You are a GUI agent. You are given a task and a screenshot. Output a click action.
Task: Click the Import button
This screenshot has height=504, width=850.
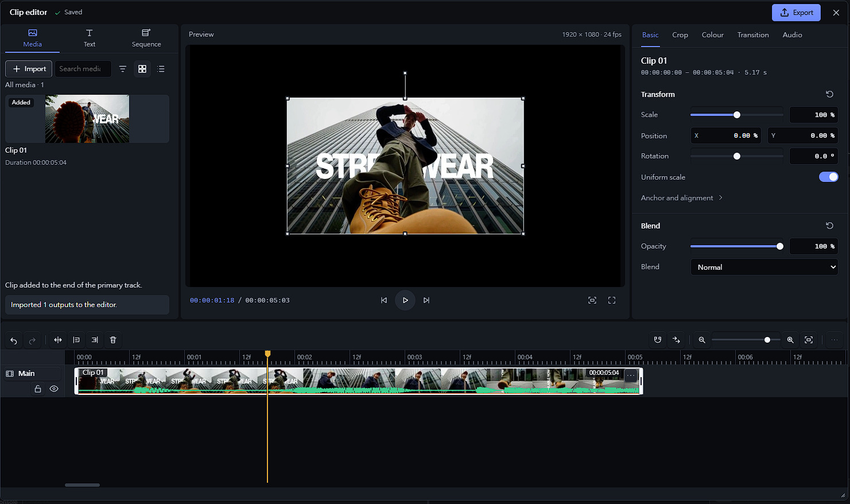(x=29, y=69)
